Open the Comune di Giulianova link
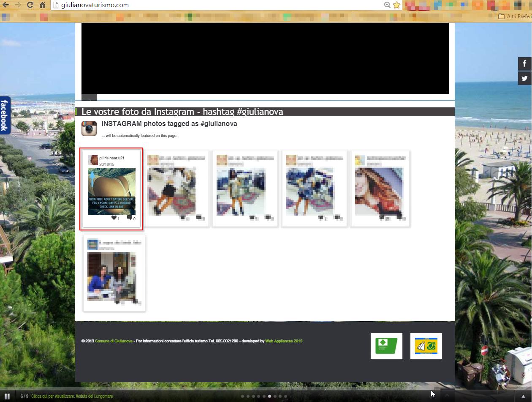The width and height of the screenshot is (532, 402). tap(114, 341)
